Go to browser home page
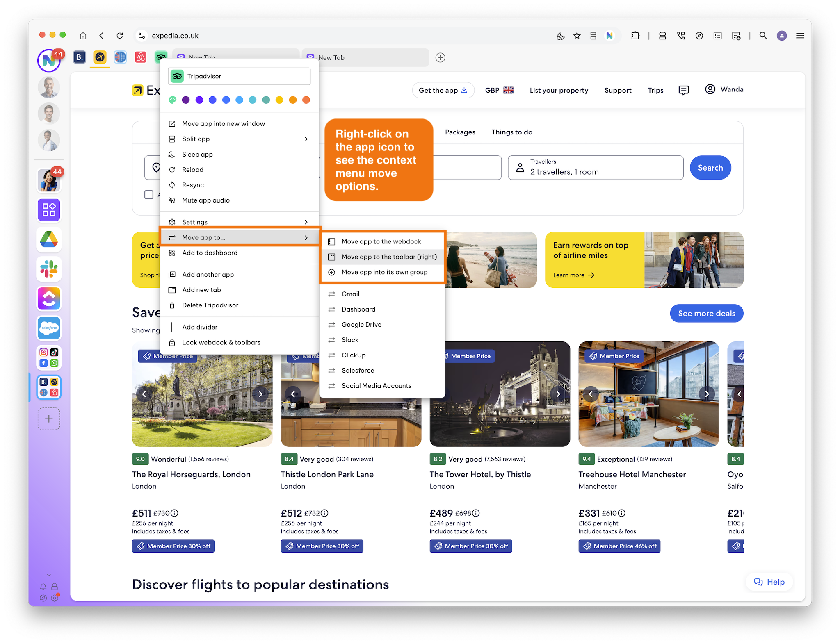Image resolution: width=840 pixels, height=644 pixels. click(83, 36)
